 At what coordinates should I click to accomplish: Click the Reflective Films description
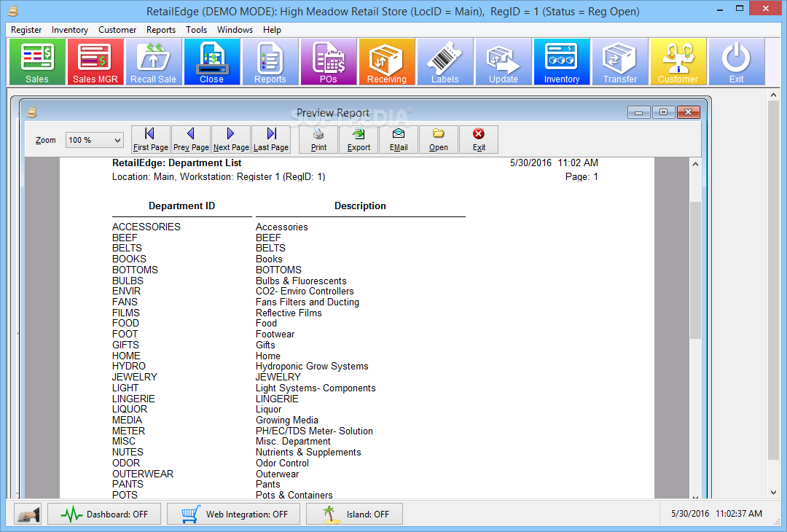pos(289,313)
